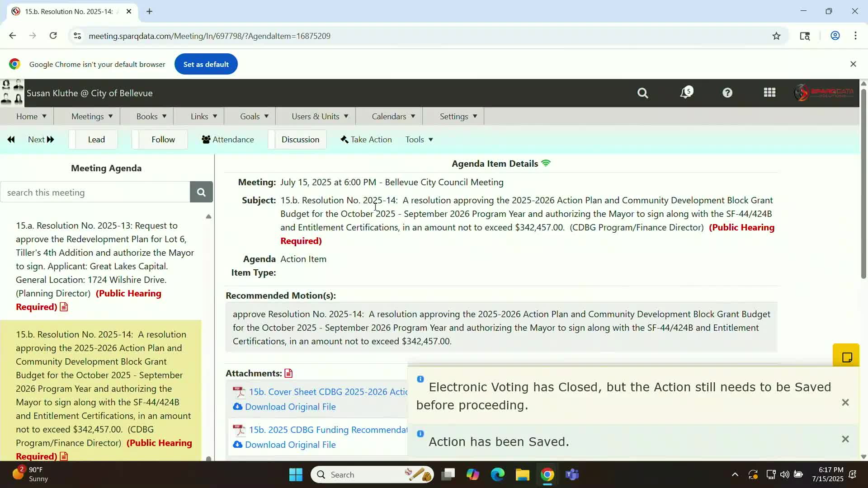Open 15b. Cover Sheet CDBG attachment link
The width and height of the screenshot is (868, 488).
pyautogui.click(x=328, y=392)
